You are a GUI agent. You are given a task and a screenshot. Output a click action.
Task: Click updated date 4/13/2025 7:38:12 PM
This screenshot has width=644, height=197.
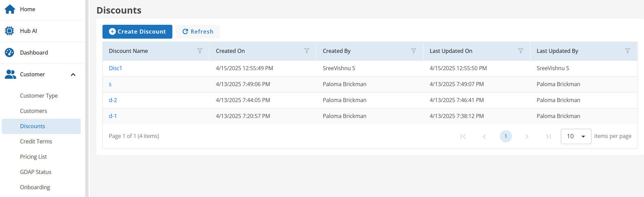click(x=457, y=116)
